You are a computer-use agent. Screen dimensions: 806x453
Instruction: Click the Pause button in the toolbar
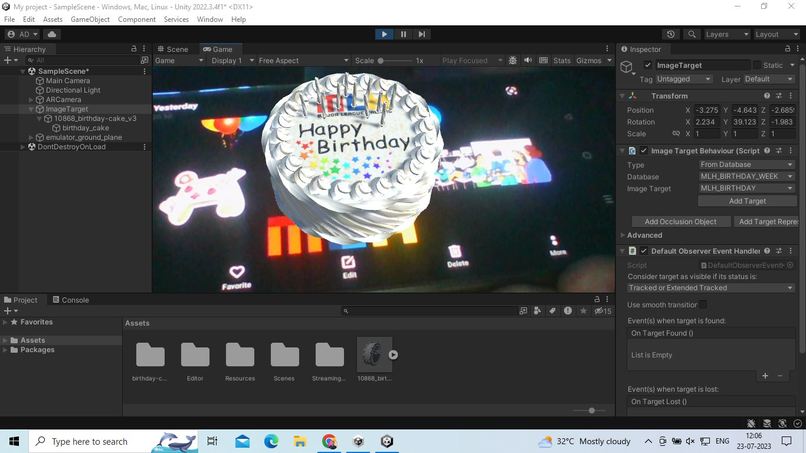pyautogui.click(x=404, y=34)
